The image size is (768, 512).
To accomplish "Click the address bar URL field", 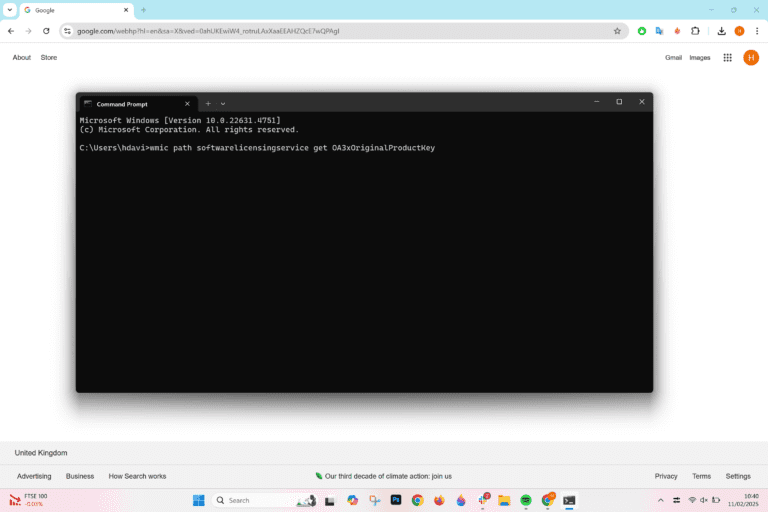I will click(343, 31).
